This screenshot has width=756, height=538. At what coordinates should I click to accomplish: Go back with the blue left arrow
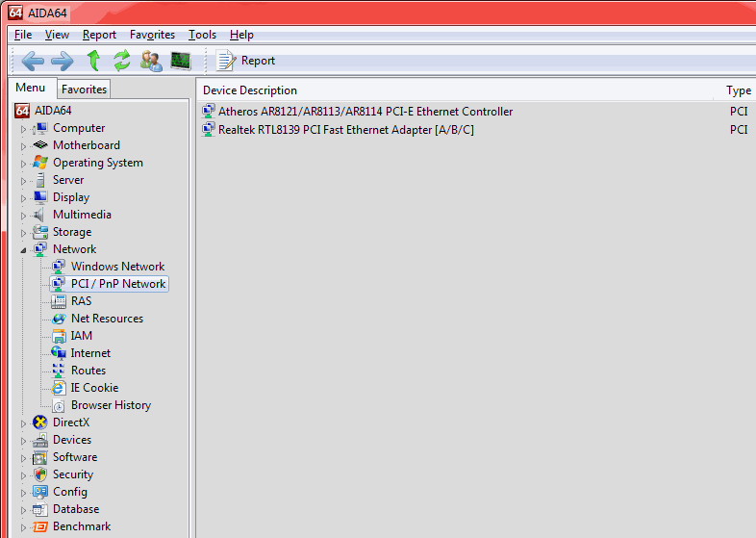point(33,61)
